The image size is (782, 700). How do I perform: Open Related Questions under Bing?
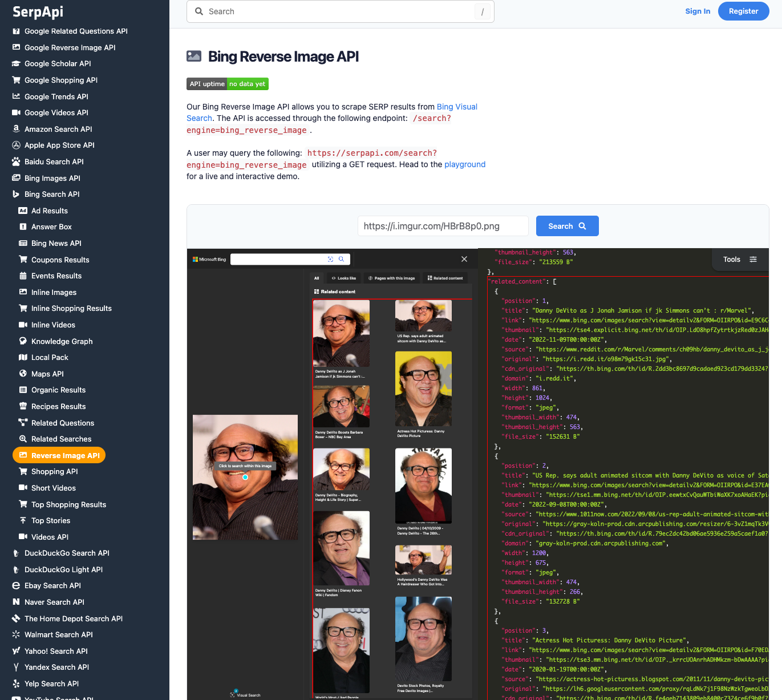63,423
